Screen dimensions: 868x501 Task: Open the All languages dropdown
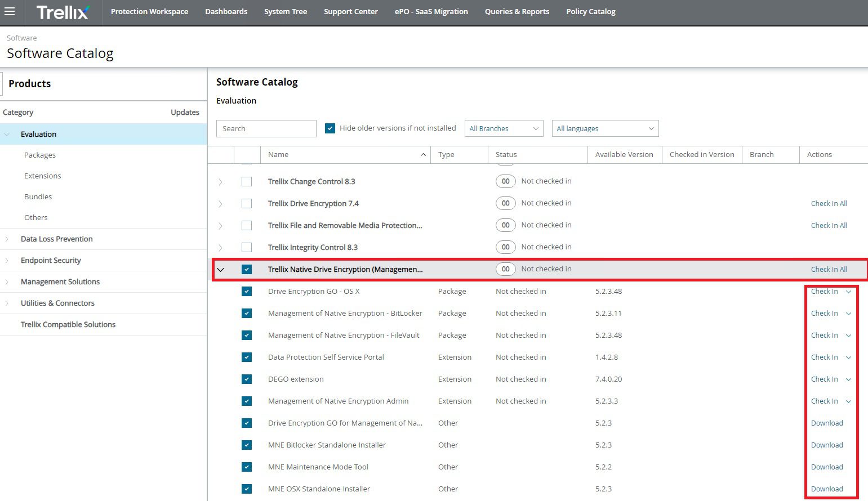coord(605,129)
